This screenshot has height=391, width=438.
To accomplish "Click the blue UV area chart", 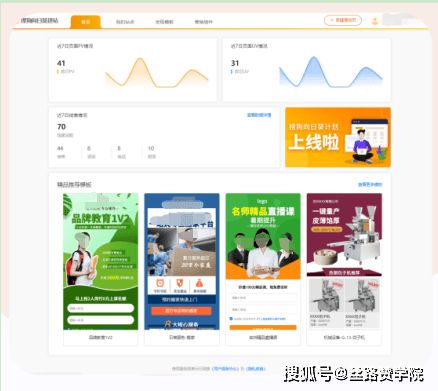I will tap(331, 72).
